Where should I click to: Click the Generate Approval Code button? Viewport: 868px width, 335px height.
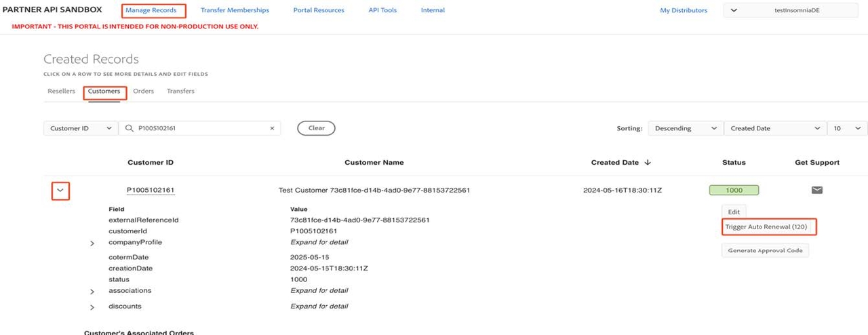(x=765, y=250)
